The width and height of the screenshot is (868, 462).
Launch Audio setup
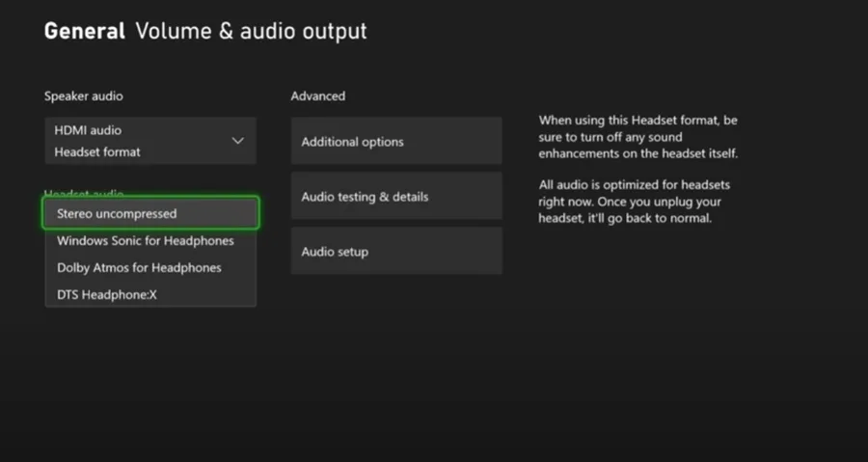(x=395, y=252)
